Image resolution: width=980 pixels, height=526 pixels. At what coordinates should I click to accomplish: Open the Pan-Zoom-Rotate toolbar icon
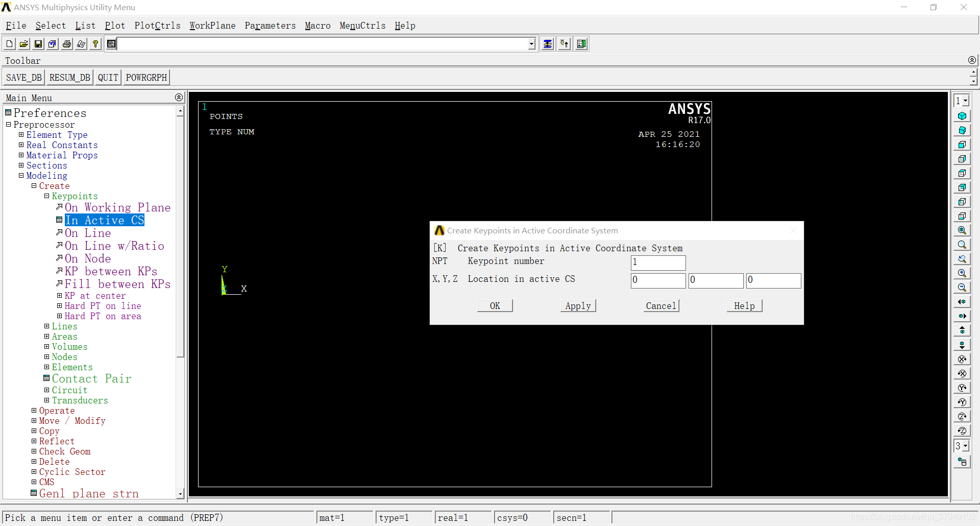tap(52, 44)
